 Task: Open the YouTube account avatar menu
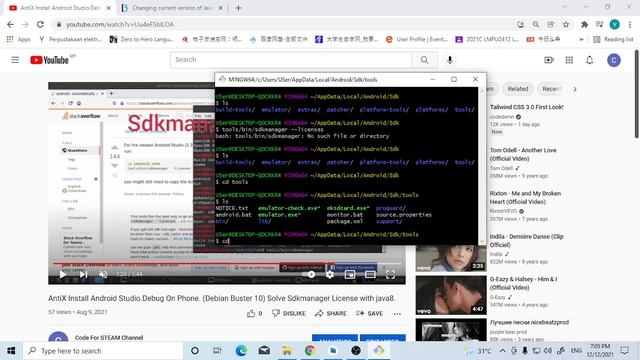(613, 60)
